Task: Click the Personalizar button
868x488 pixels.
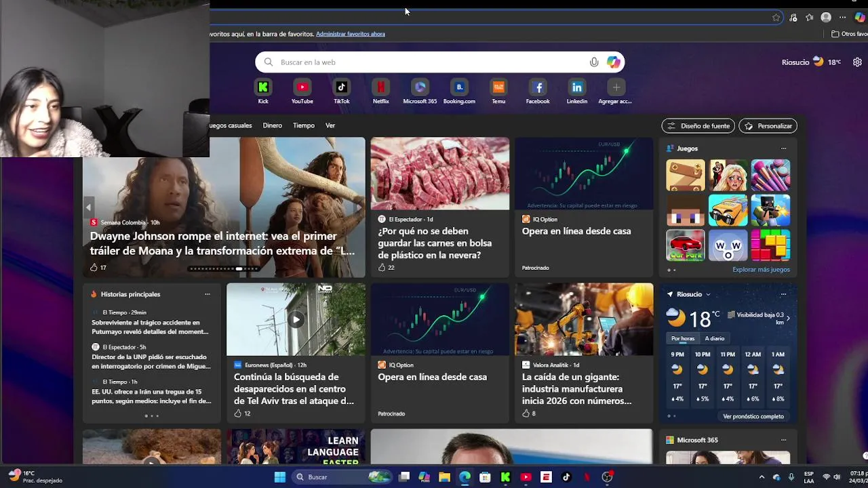Action: (x=768, y=126)
